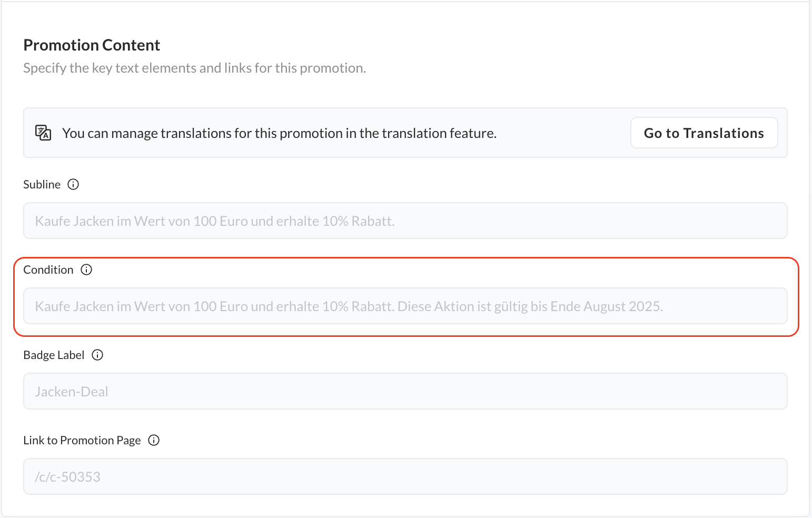This screenshot has width=812, height=518.
Task: Open the Subline info tooltip icon
Action: (74, 184)
